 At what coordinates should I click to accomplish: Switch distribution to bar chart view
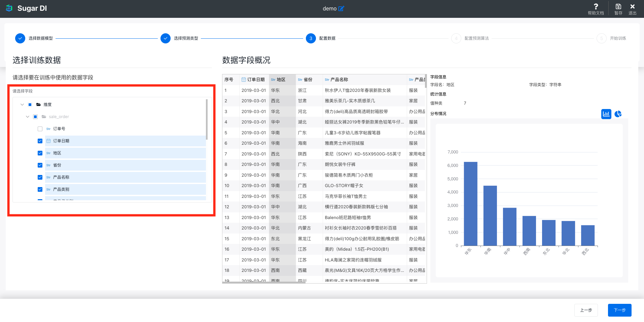tap(606, 114)
